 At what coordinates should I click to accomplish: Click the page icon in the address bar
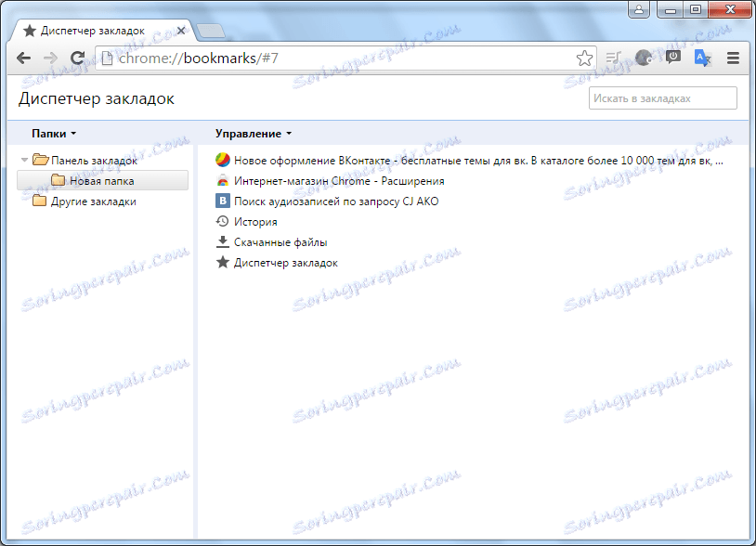(107, 58)
